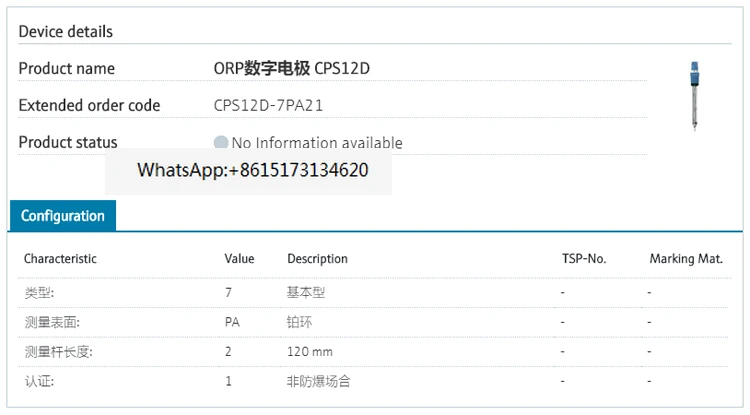Click the Marking Mat. column header

click(x=685, y=259)
